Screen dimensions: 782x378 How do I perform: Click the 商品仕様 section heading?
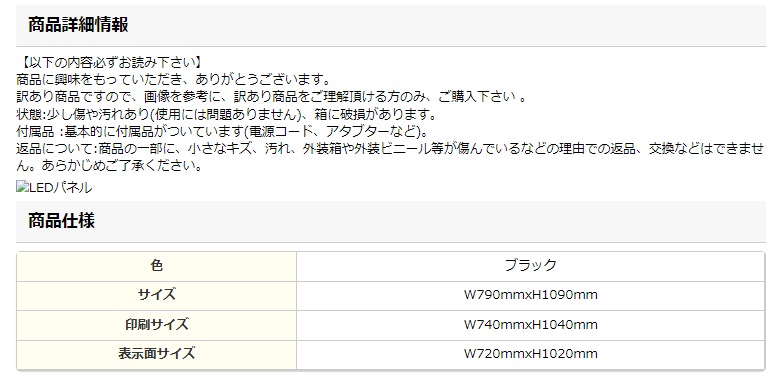tap(61, 220)
